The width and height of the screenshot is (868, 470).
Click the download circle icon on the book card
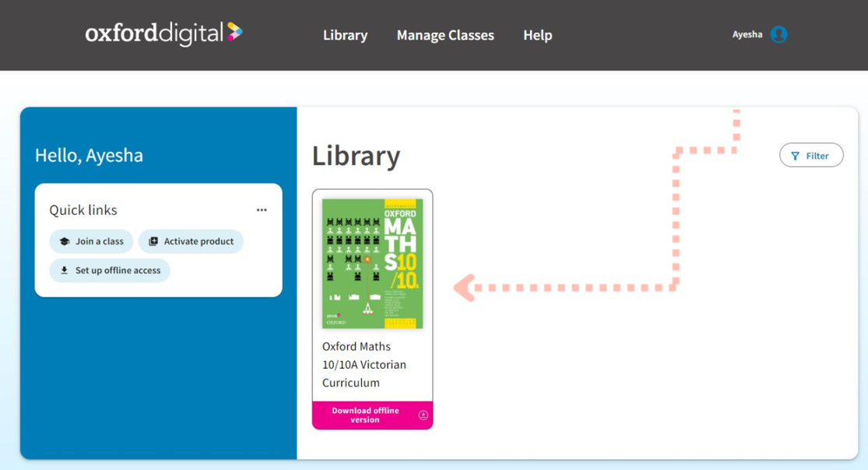click(423, 416)
